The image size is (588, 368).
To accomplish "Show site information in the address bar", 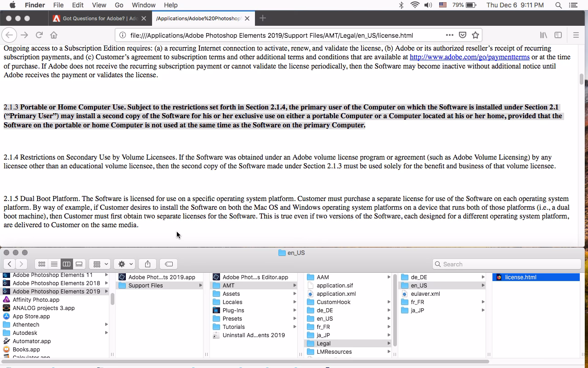I will (x=123, y=35).
